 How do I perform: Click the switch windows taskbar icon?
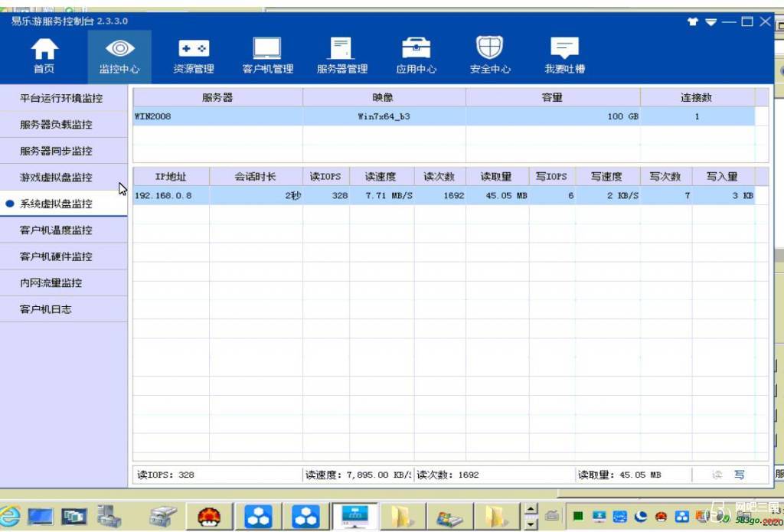click(74, 516)
